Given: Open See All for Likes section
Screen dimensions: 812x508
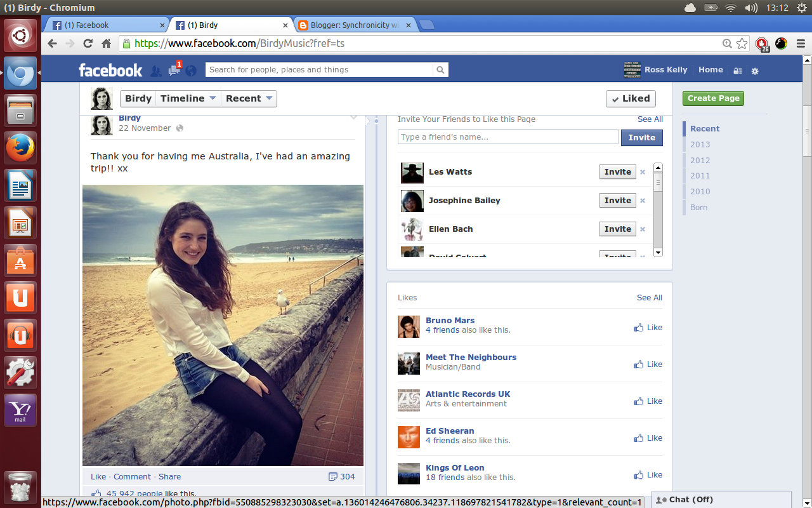Looking at the screenshot, I should [650, 297].
